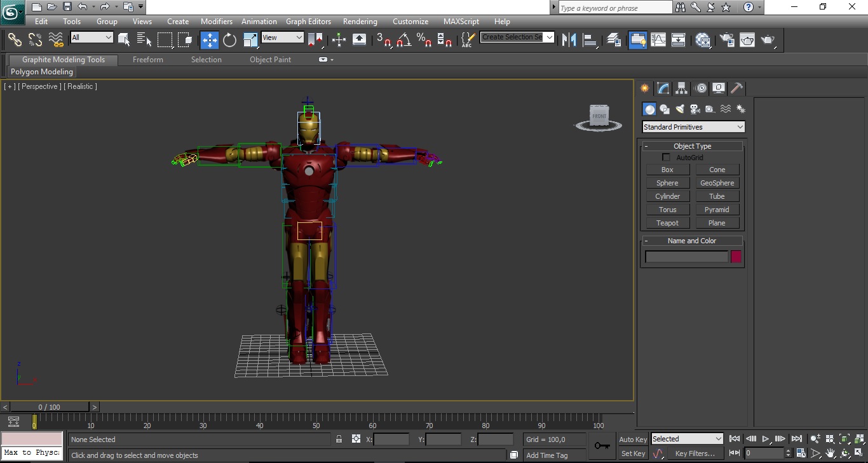This screenshot has height=463, width=868.
Task: Select the Lights category in Create panel
Action: tap(680, 109)
